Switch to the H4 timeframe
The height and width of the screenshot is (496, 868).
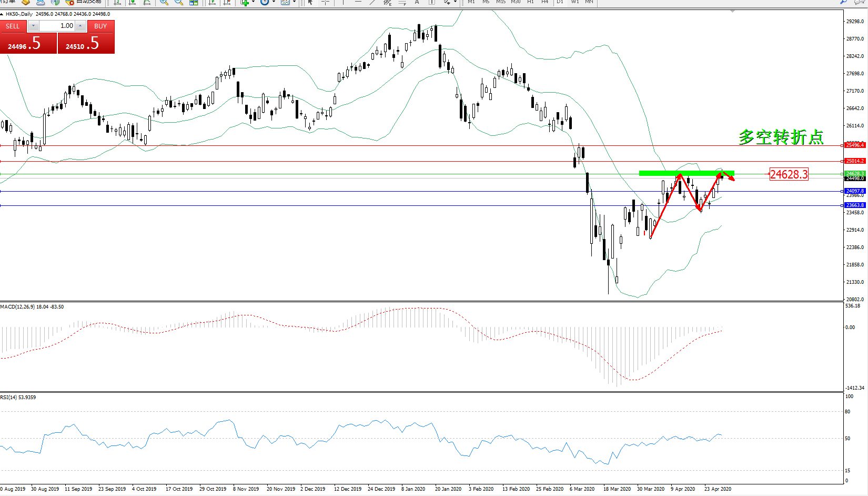click(x=544, y=2)
